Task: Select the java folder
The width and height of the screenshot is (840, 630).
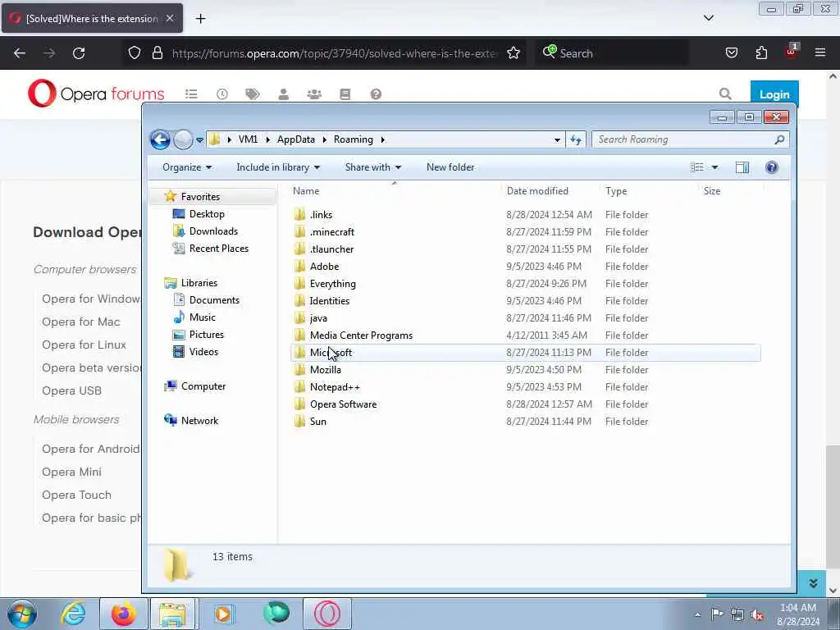Action: pyautogui.click(x=318, y=318)
